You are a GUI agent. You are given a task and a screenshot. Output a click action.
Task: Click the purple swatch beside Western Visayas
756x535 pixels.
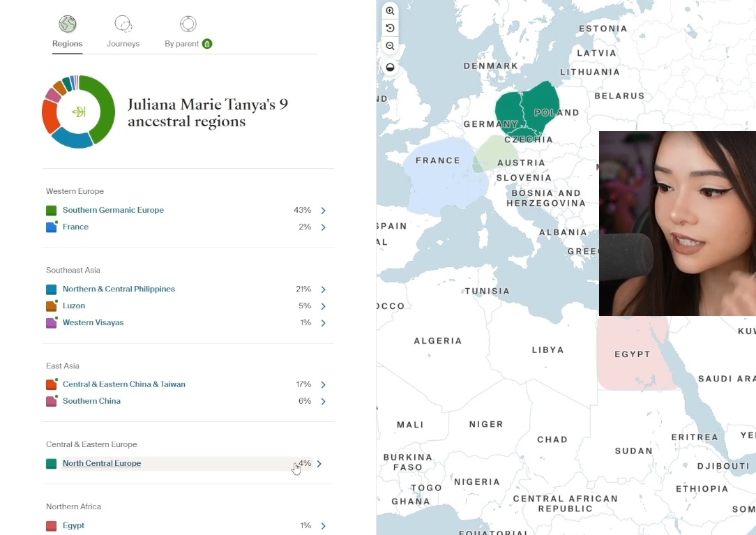click(51, 323)
